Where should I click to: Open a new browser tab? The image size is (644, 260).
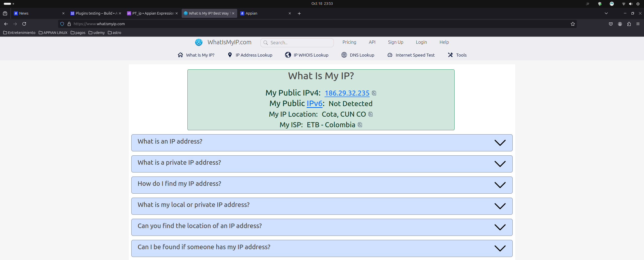299,13
